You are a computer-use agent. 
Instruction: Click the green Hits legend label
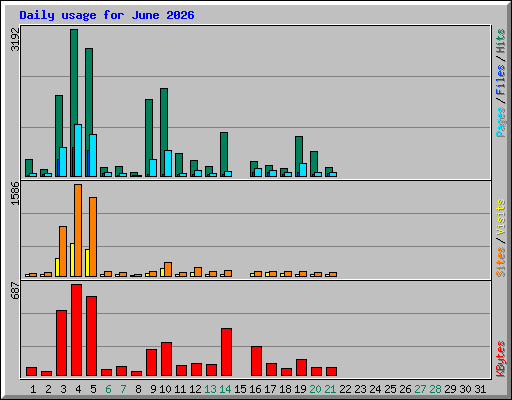[x=501, y=41]
